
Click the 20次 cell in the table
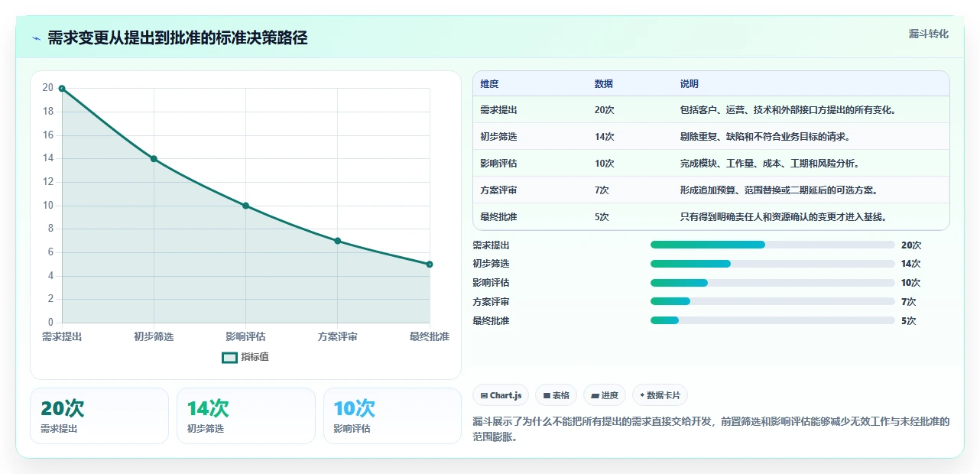tap(604, 110)
